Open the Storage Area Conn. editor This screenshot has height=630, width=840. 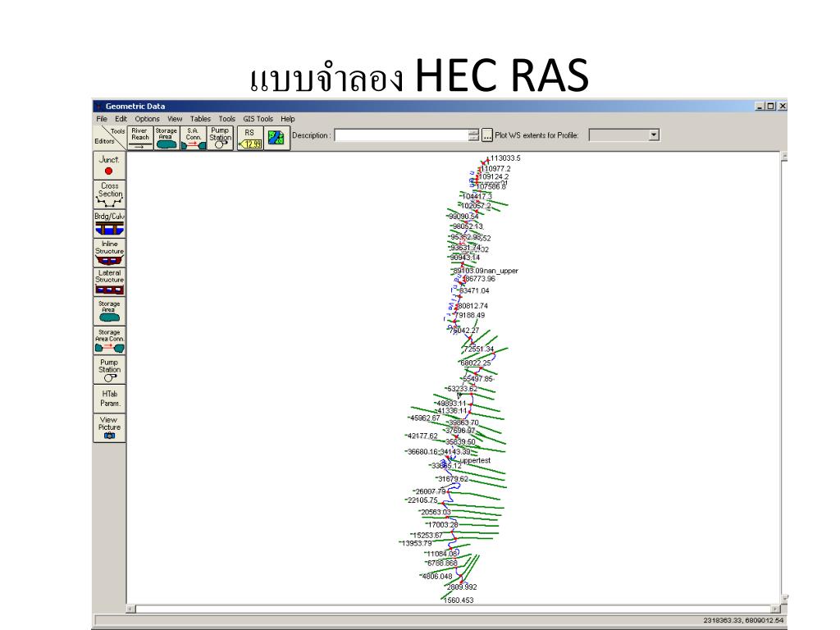(109, 340)
